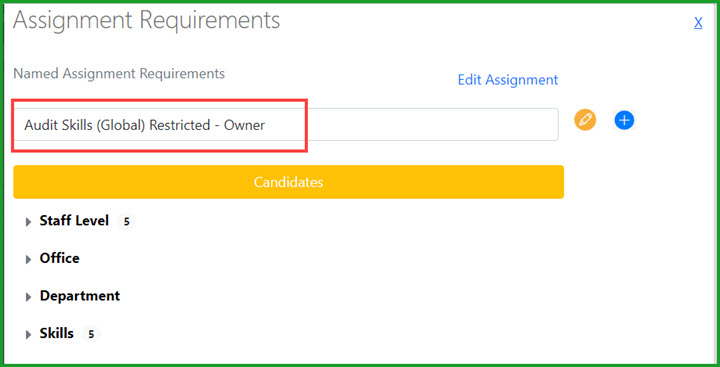Expand the Department disclosure triangle
The width and height of the screenshot is (720, 367).
pos(28,297)
